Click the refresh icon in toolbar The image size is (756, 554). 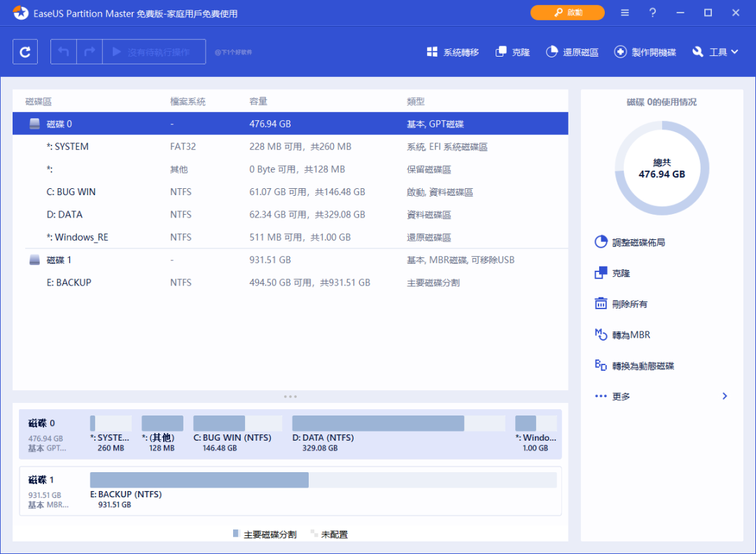coord(25,52)
